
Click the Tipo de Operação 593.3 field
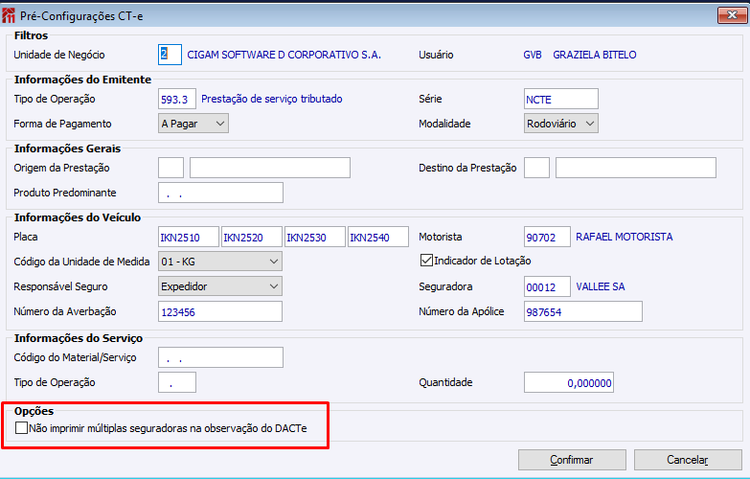click(177, 99)
